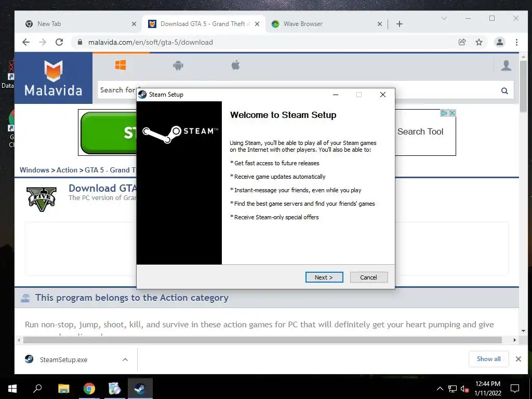This screenshot has width=532, height=399.
Task: Click the green ad banner button
Action: (x=109, y=132)
